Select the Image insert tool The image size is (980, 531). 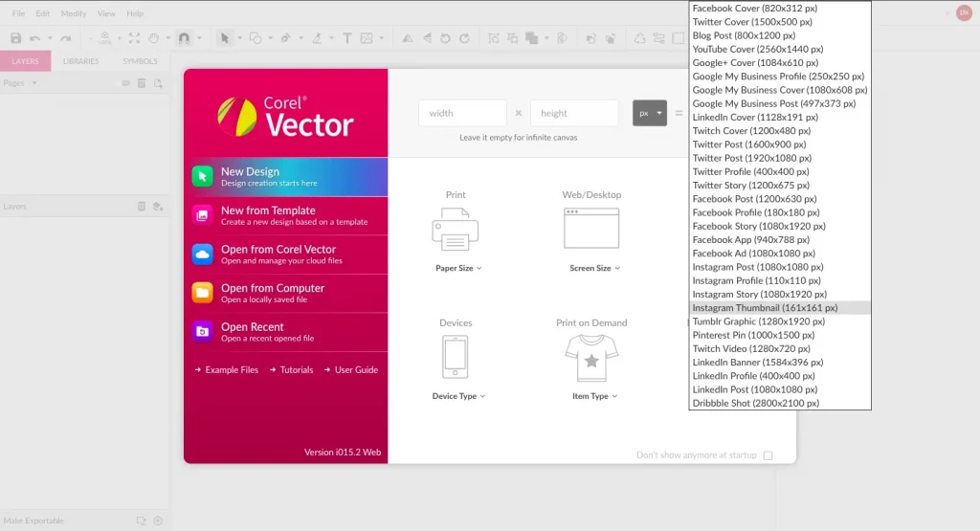(x=367, y=38)
